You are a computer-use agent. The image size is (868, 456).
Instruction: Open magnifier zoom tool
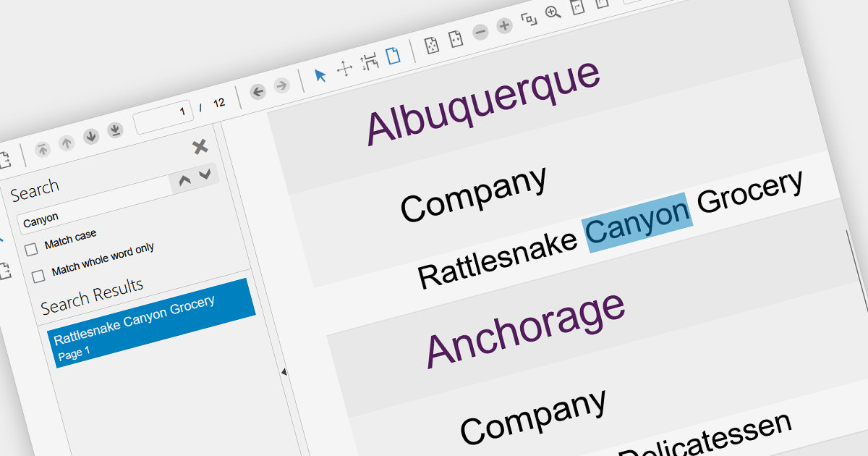click(x=553, y=13)
